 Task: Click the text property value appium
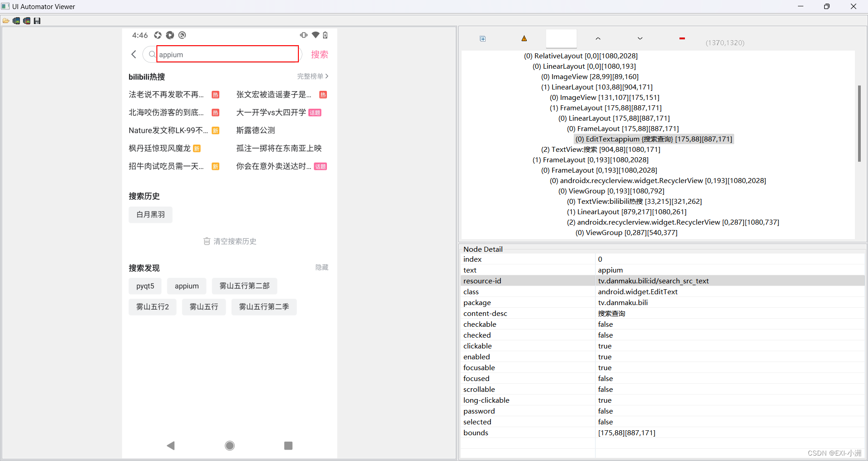[610, 270]
